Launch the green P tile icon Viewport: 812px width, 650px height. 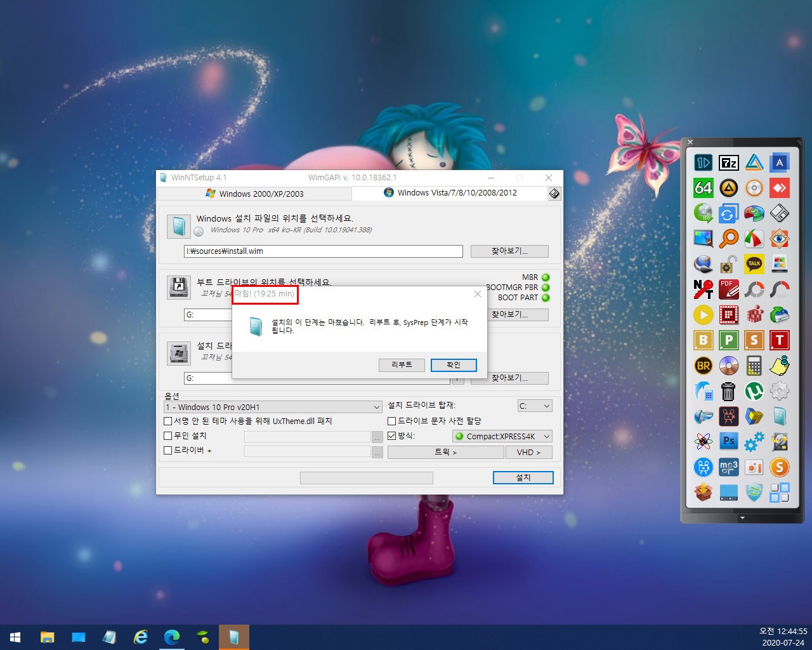[728, 340]
